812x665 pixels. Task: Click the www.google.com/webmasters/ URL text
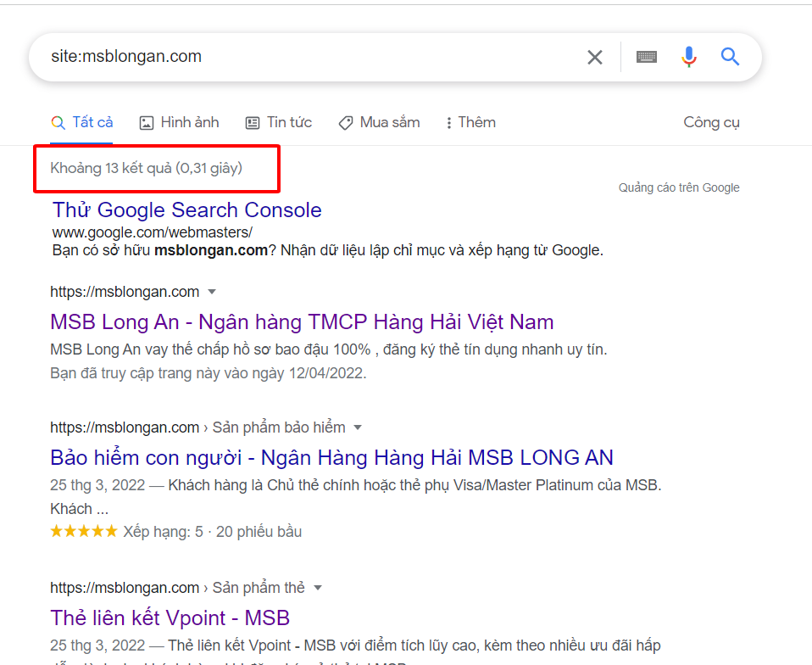(x=153, y=232)
